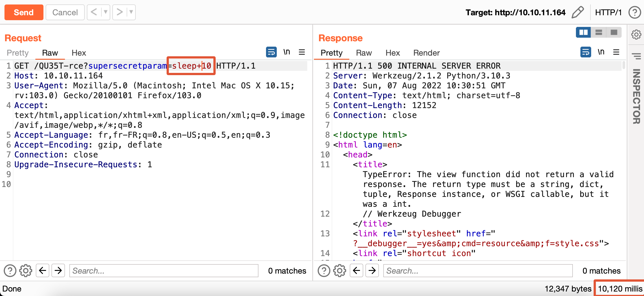Image resolution: width=644 pixels, height=296 pixels.
Task: Switch Request to the Raw tab
Action: (50, 53)
